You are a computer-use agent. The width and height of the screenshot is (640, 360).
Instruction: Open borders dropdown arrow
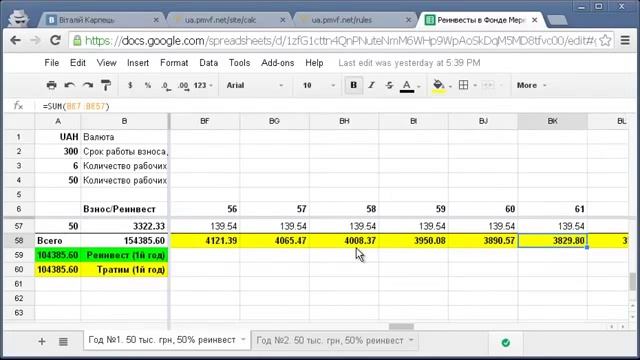tap(475, 86)
